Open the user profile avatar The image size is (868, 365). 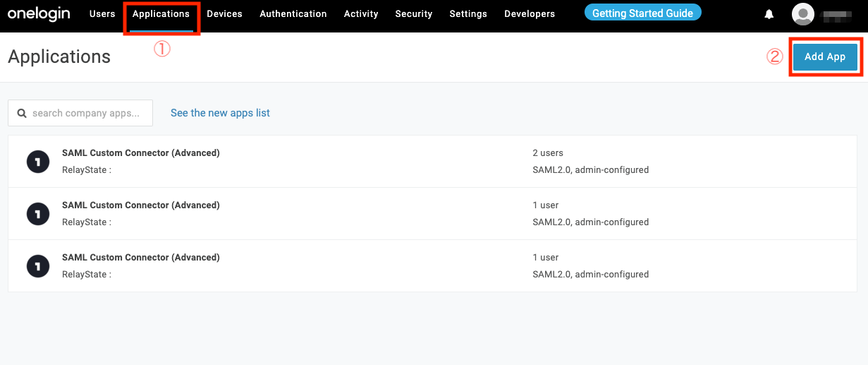click(x=803, y=14)
